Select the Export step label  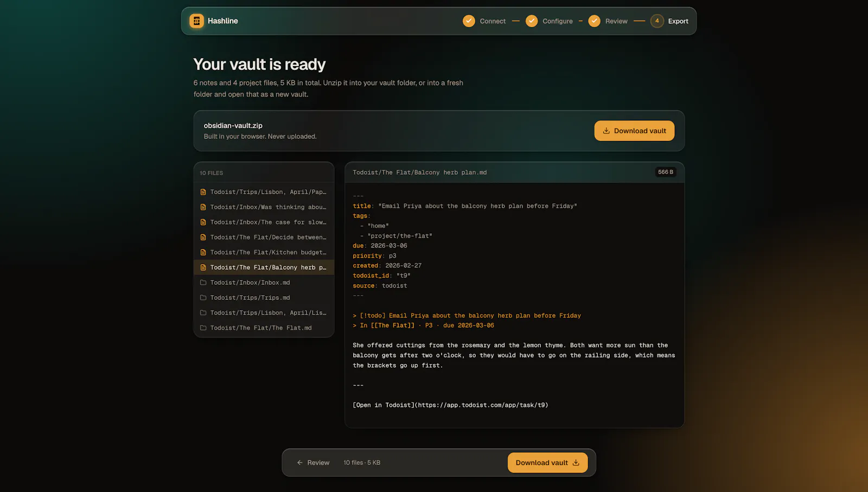tap(678, 21)
